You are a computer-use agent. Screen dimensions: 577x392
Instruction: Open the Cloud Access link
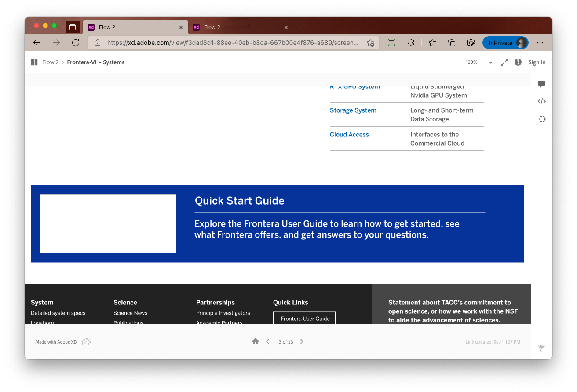point(349,135)
